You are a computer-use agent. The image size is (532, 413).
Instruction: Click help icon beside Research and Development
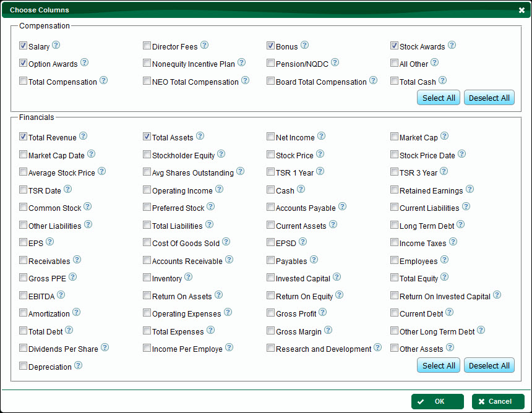pyautogui.click(x=378, y=347)
